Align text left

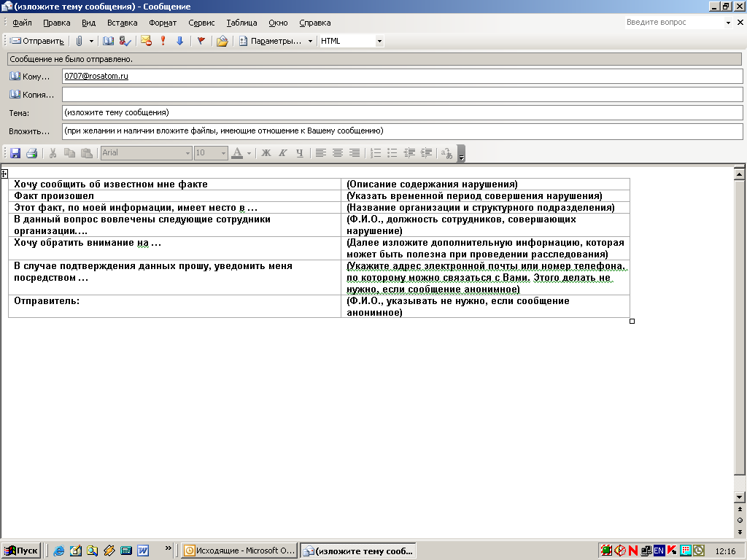[321, 153]
